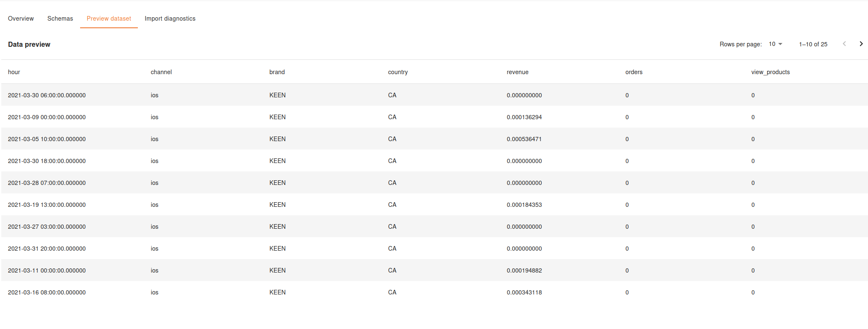Image resolution: width=868 pixels, height=329 pixels.
Task: Click the country column header
Action: 398,72
